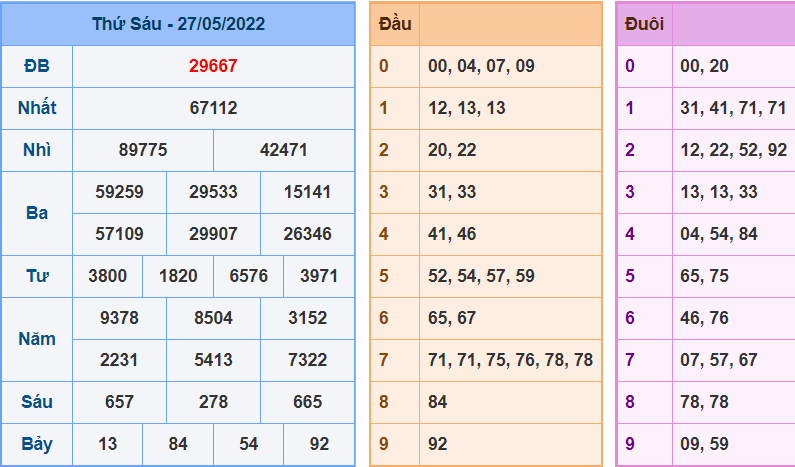The width and height of the screenshot is (795, 467).
Task: Select the Nhì prize row label
Action: click(37, 150)
